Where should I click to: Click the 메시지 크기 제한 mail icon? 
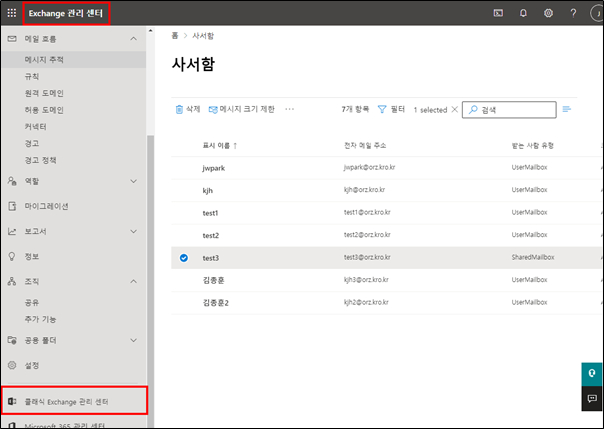click(x=213, y=110)
